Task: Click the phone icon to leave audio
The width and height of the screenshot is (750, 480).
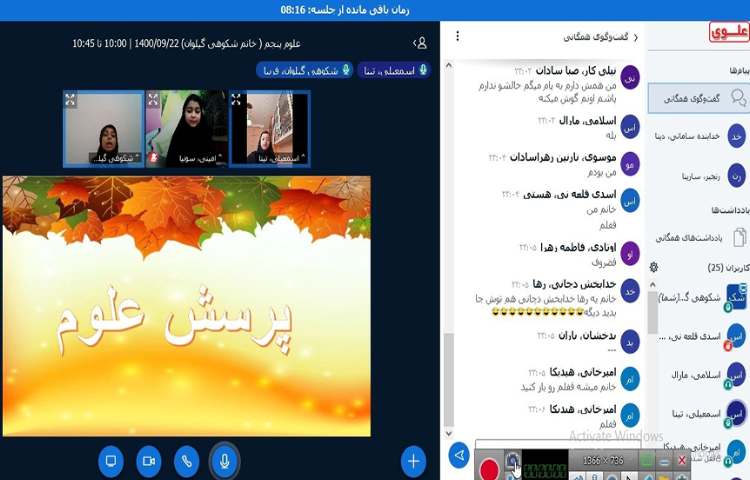Action: pyautogui.click(x=187, y=461)
